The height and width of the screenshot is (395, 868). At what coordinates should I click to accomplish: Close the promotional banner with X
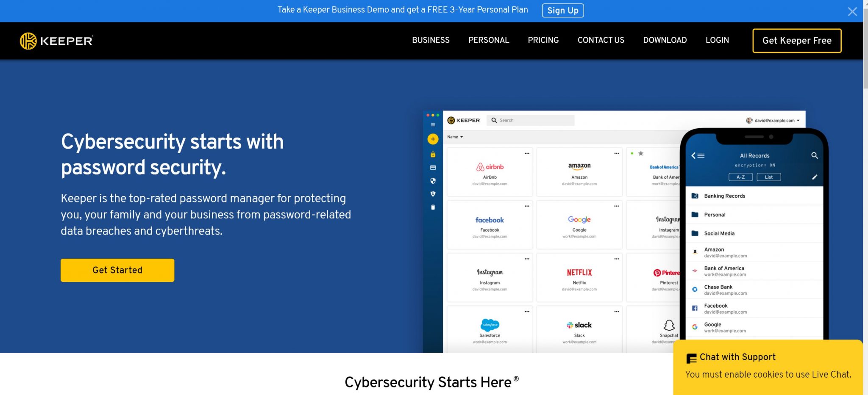[x=852, y=11]
